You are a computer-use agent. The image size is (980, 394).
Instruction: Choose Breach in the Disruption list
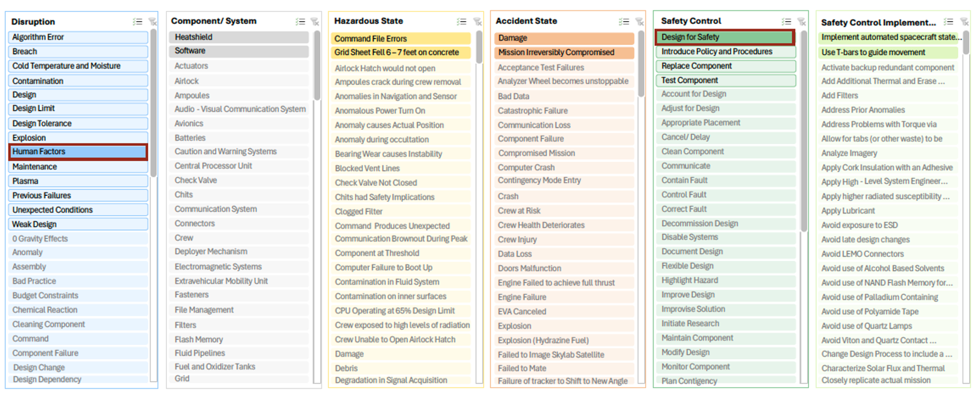pos(78,51)
